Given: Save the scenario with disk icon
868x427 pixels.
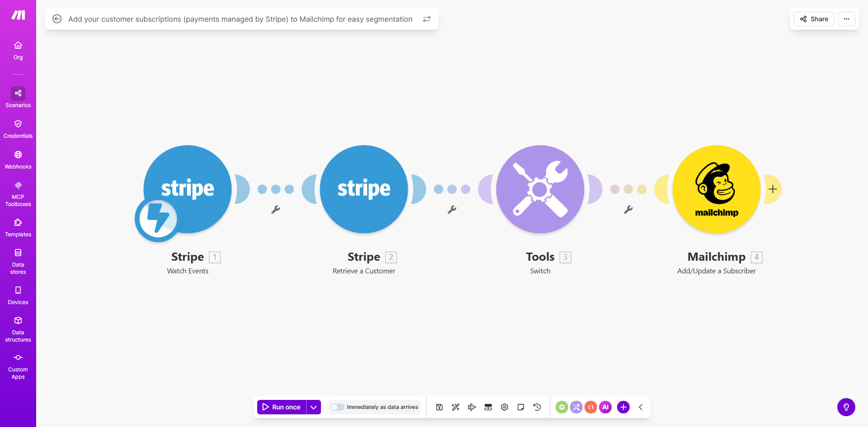Looking at the screenshot, I should (x=439, y=407).
